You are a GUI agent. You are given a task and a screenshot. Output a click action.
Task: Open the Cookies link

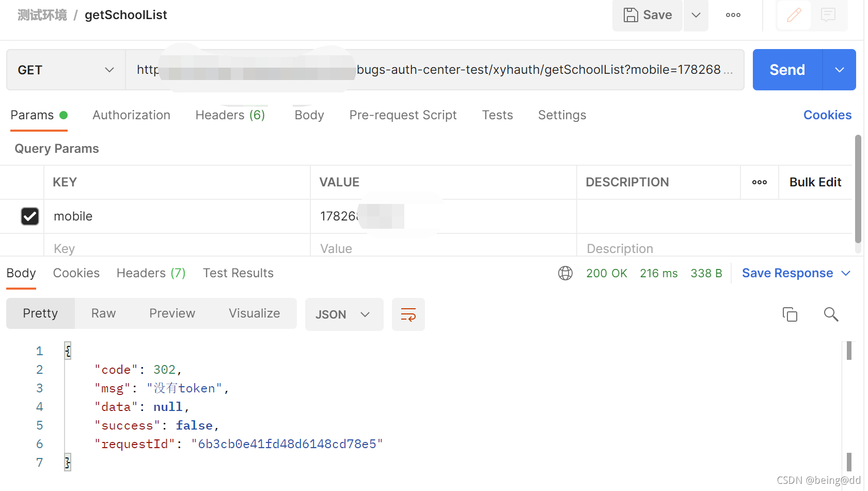[x=827, y=115]
